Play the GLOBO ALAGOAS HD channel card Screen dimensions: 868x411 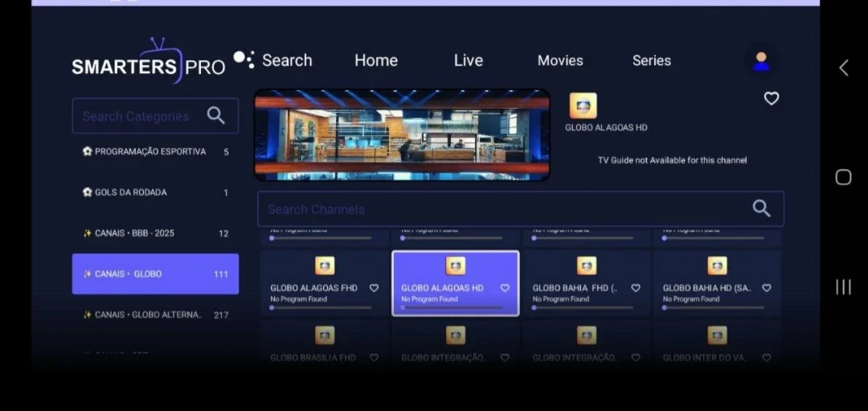pos(455,283)
